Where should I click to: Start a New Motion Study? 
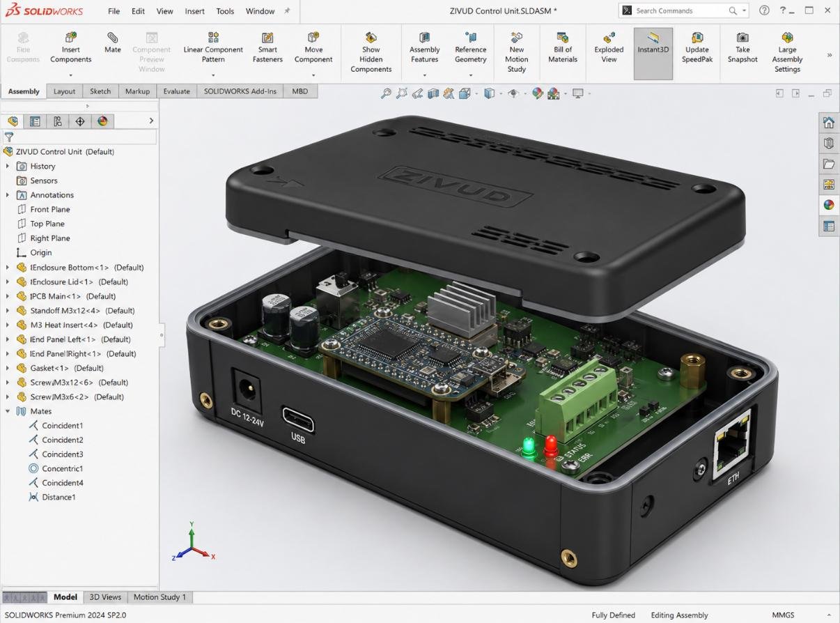[516, 52]
